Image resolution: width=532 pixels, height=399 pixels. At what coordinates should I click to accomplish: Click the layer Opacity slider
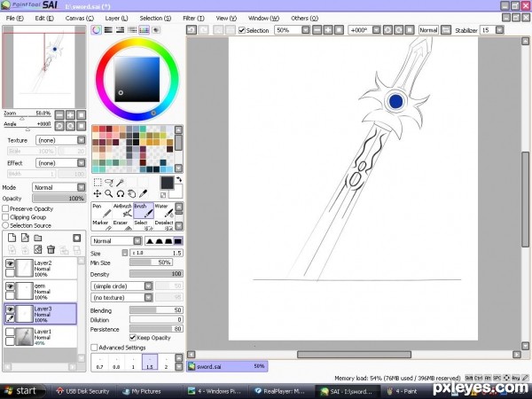[59, 198]
